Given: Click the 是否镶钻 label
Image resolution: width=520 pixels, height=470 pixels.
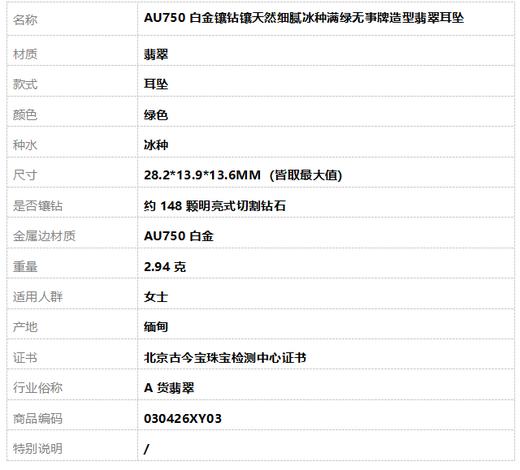Looking at the screenshot, I should point(37,206).
